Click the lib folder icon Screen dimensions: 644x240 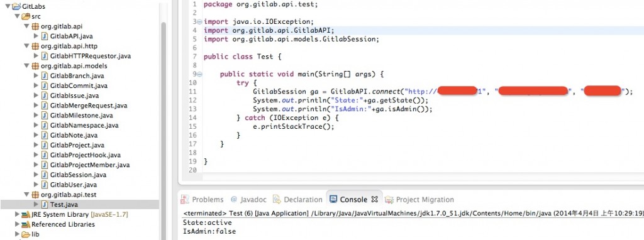pyautogui.click(x=25, y=234)
